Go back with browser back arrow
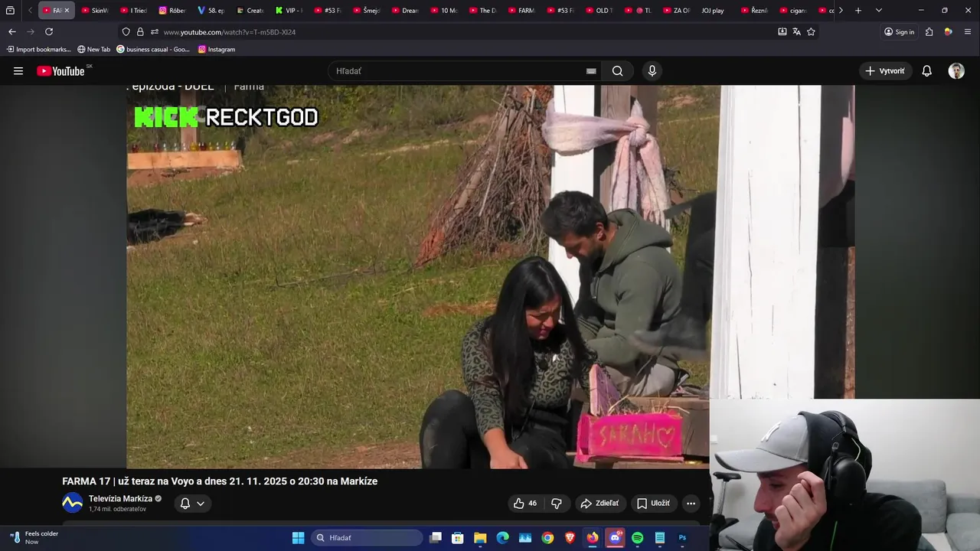 (x=11, y=31)
